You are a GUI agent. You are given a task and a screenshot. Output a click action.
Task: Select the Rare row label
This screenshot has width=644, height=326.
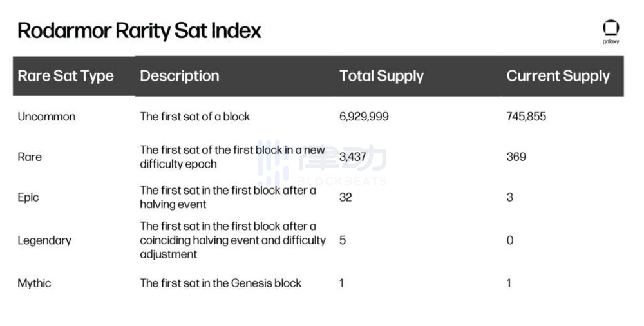[30, 157]
